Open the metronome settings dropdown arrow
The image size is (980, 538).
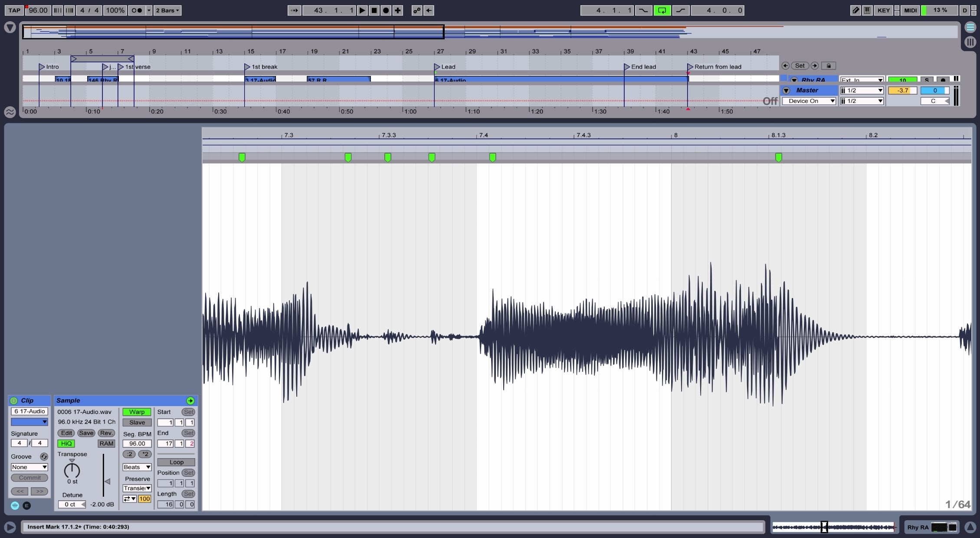(149, 10)
